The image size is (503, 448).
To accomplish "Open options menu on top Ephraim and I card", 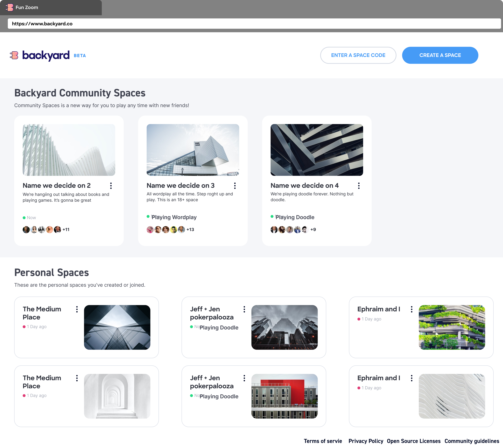I will [x=411, y=309].
